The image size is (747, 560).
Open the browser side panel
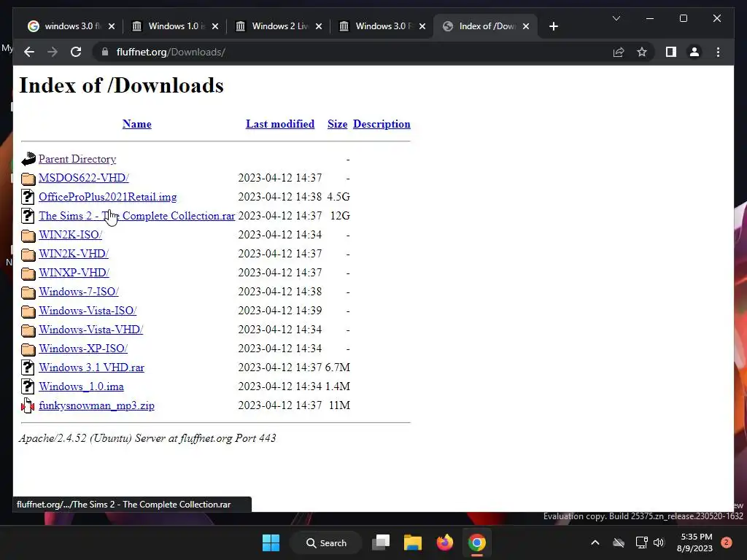(x=671, y=52)
